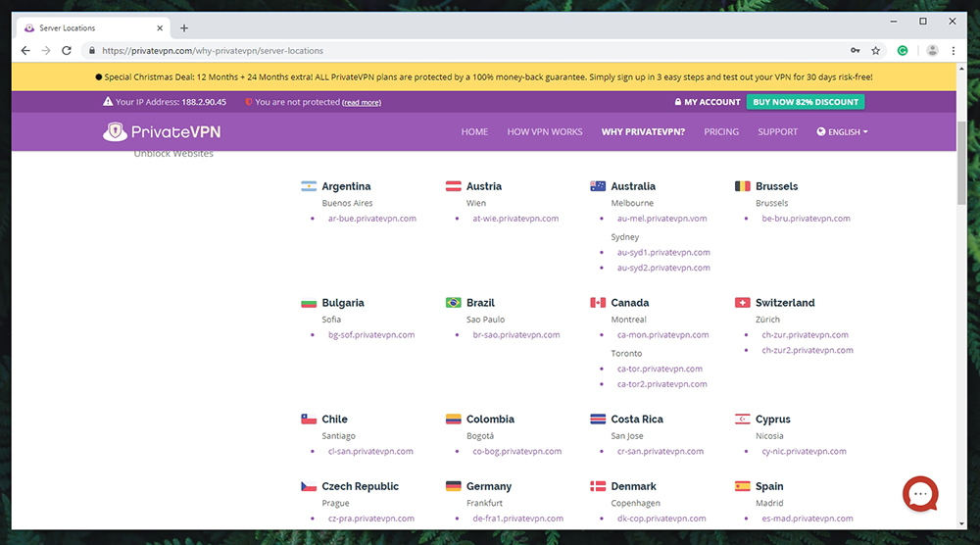Open at-wie.privatevpn.com server link
This screenshot has height=545, width=980.
pos(515,219)
